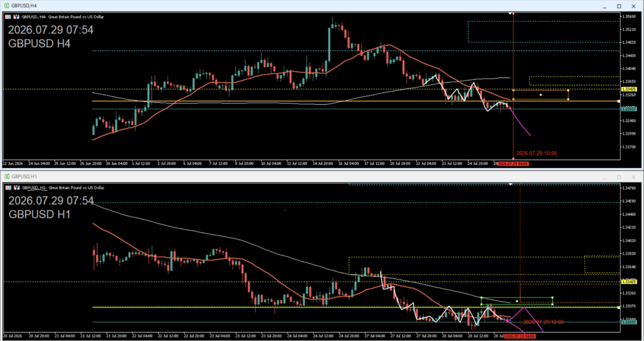Close the GBPUSD,H4 chart window
This screenshot has width=644, height=341.
(634, 6)
